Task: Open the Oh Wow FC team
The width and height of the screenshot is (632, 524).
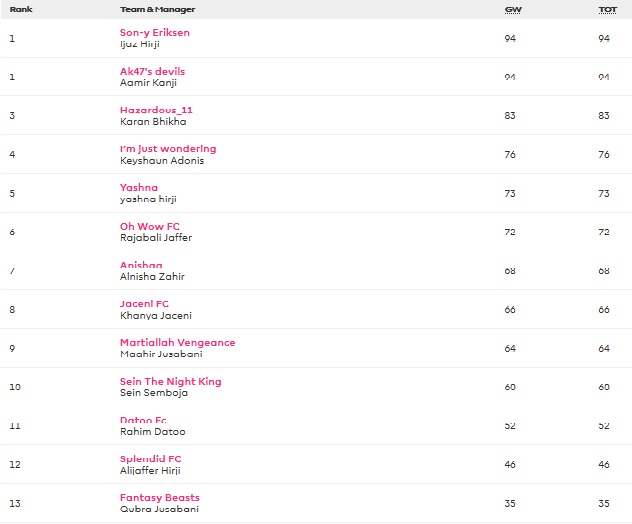Action: (150, 226)
